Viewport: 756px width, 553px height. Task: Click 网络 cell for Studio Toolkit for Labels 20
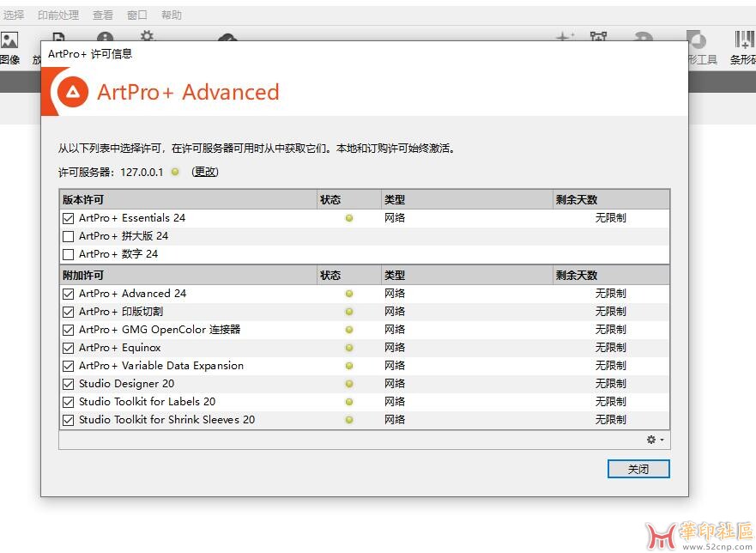[x=395, y=402]
